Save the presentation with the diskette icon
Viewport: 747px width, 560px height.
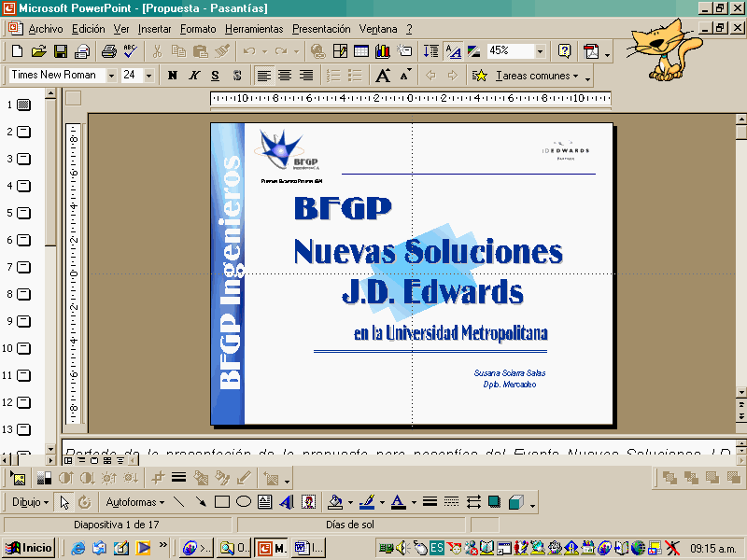point(61,51)
